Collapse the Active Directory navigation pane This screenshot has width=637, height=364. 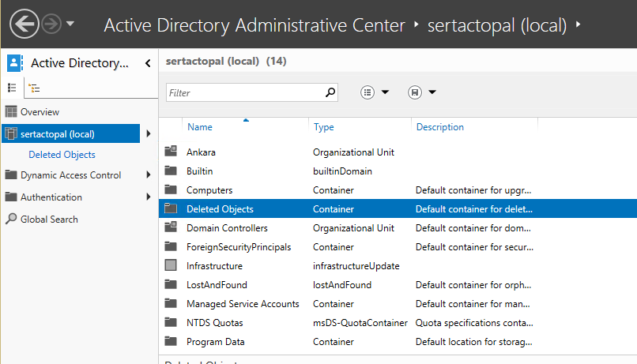148,64
